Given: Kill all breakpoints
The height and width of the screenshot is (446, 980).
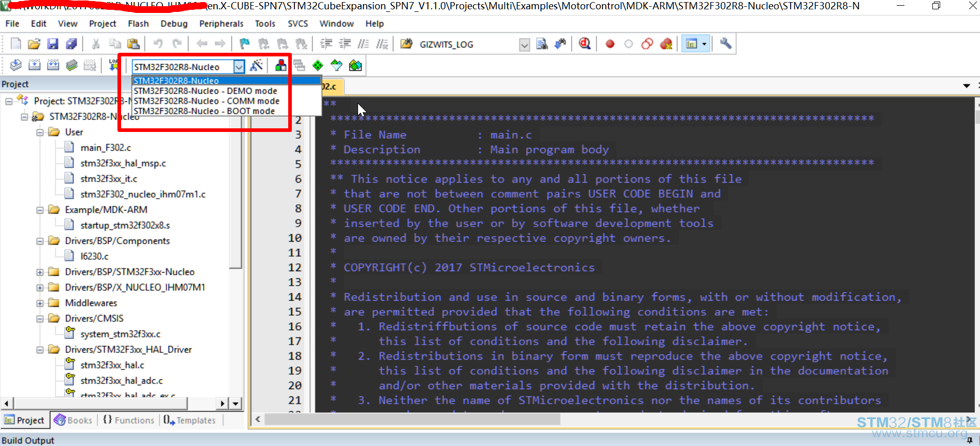Looking at the screenshot, I should [666, 44].
